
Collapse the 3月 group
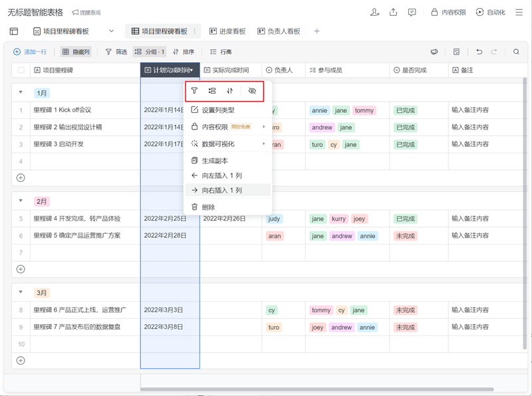pos(21,292)
